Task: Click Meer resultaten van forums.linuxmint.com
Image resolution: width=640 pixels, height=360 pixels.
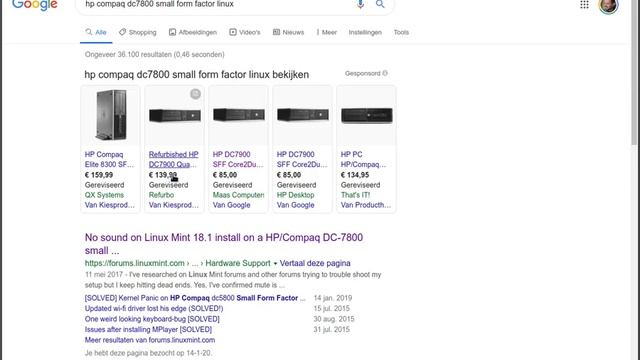Action: click(x=150, y=340)
